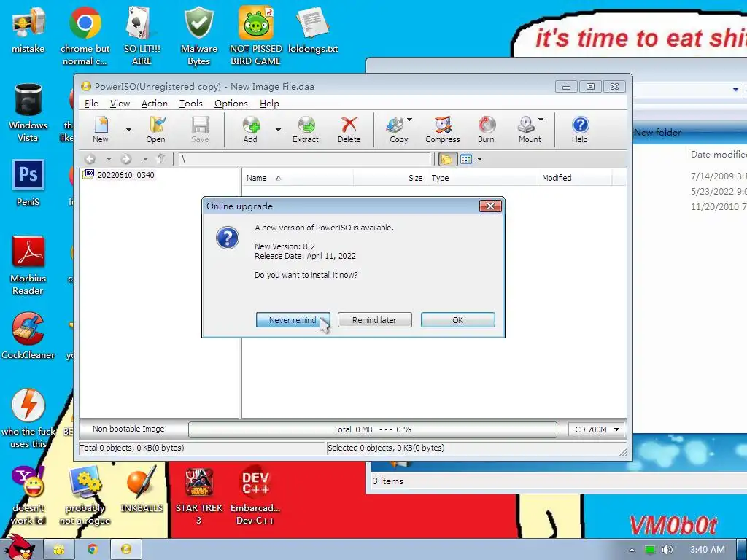The width and height of the screenshot is (747, 560).
Task: Click the Total 0 MB capacity progress bar
Action: click(x=373, y=429)
